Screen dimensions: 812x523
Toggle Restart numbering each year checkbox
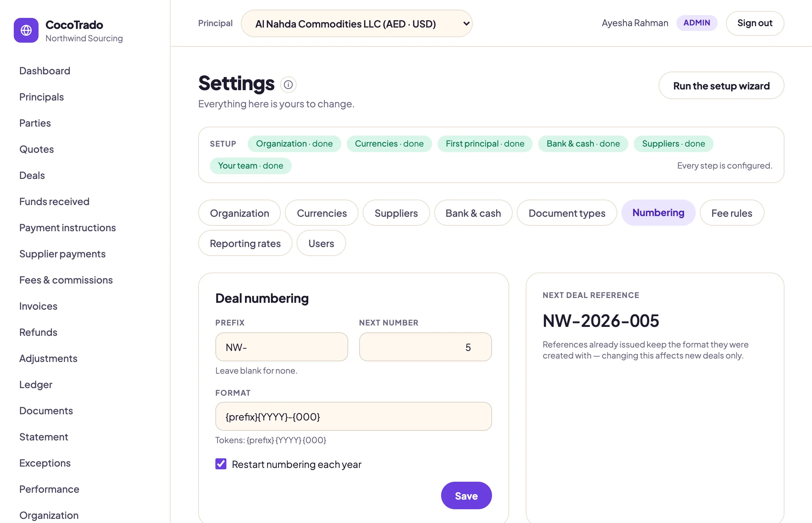[x=221, y=464]
